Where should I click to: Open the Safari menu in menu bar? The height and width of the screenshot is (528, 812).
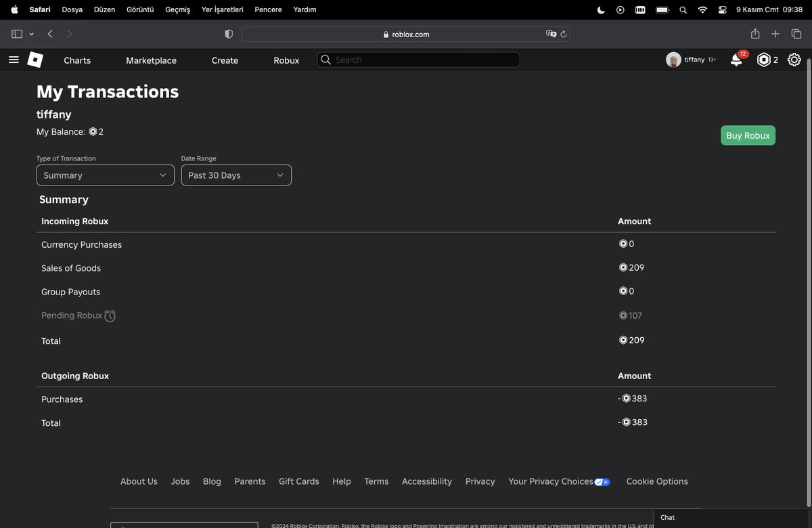point(40,9)
